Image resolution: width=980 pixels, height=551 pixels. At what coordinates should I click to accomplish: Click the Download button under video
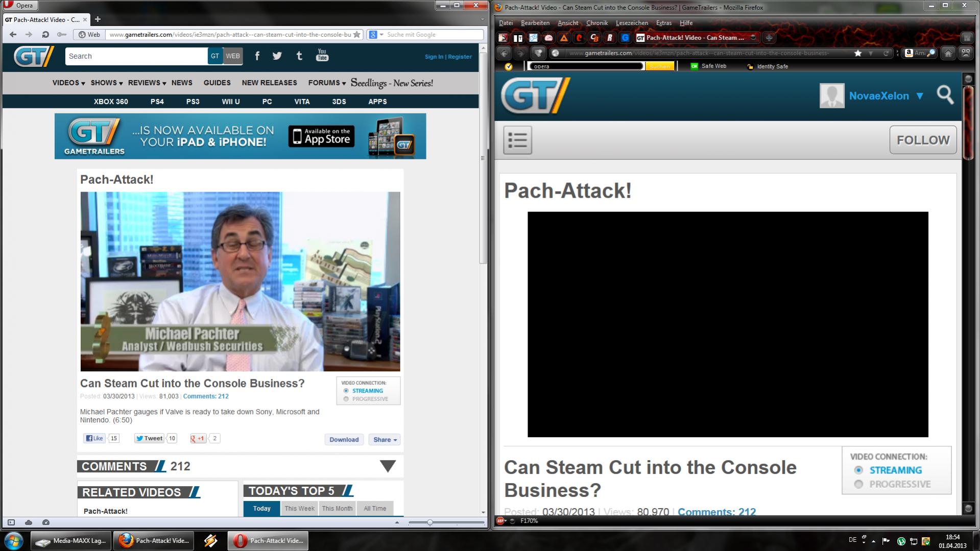point(344,440)
